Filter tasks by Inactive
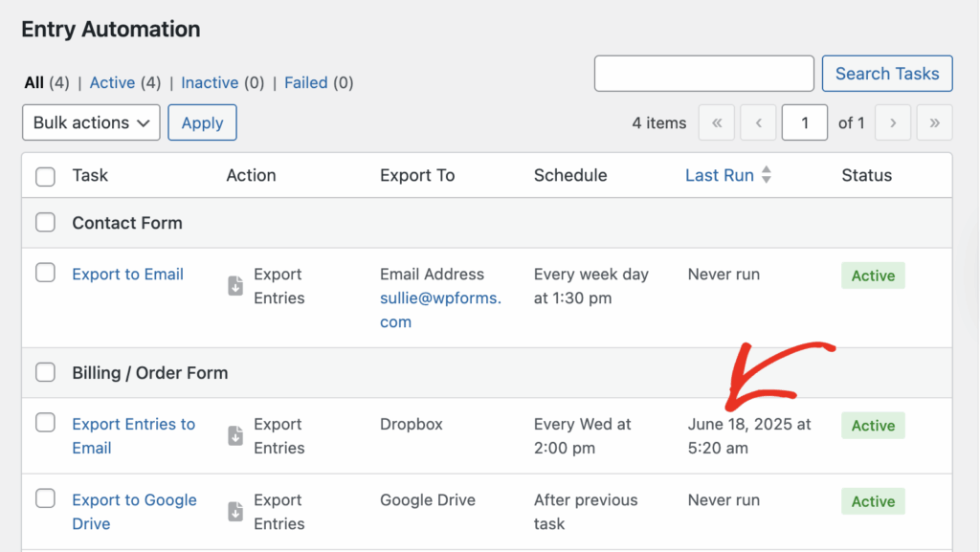 210,82
